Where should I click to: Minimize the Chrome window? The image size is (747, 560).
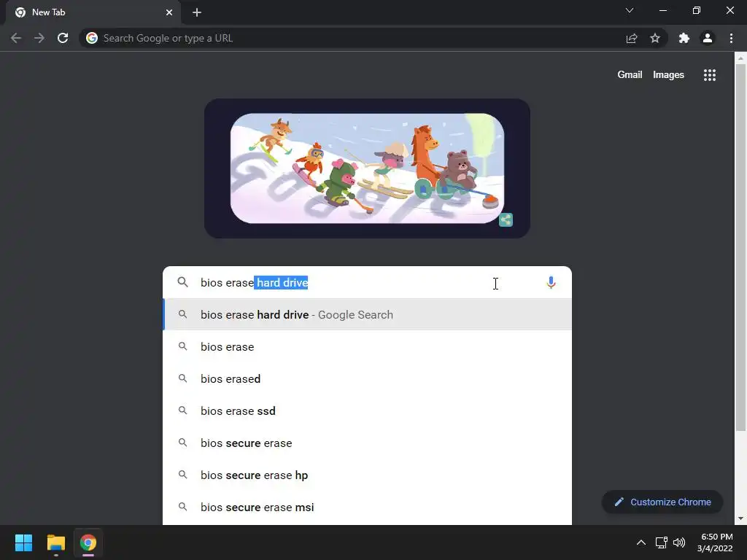click(662, 10)
